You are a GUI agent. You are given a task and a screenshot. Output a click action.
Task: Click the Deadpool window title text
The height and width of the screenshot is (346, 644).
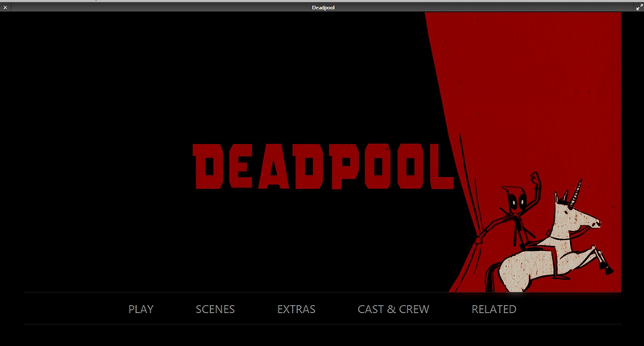[x=324, y=7]
